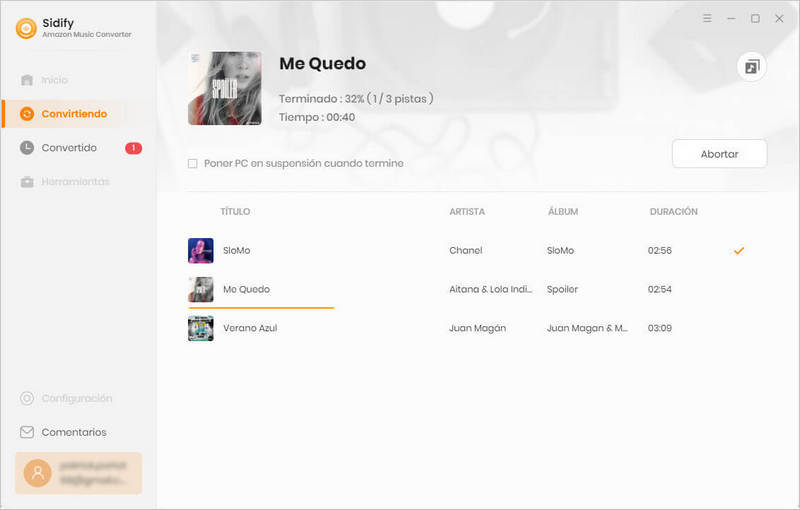Click the Verano Azul track thumbnail

[x=201, y=328]
